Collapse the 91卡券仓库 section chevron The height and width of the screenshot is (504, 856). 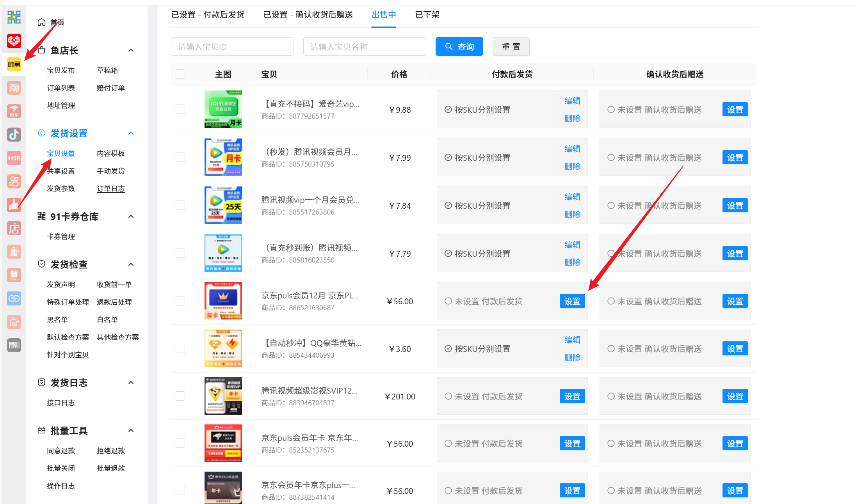(x=131, y=217)
